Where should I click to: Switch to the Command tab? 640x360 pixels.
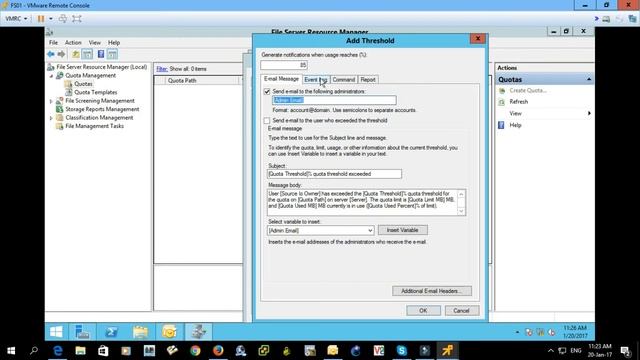[x=344, y=80]
